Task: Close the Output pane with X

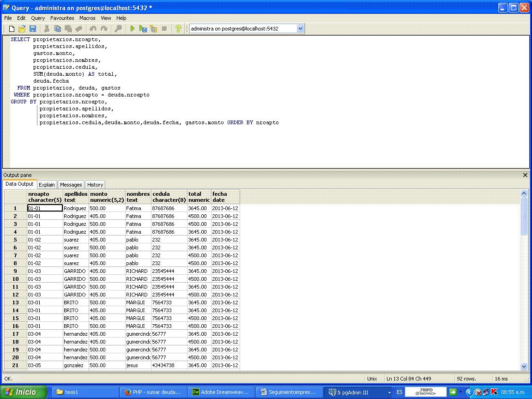Action: 525,175
